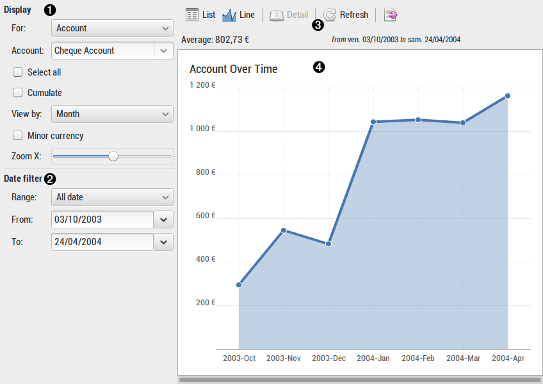Screen dimensions: 543x384
Task: Click the export report icon
Action: [x=390, y=15]
